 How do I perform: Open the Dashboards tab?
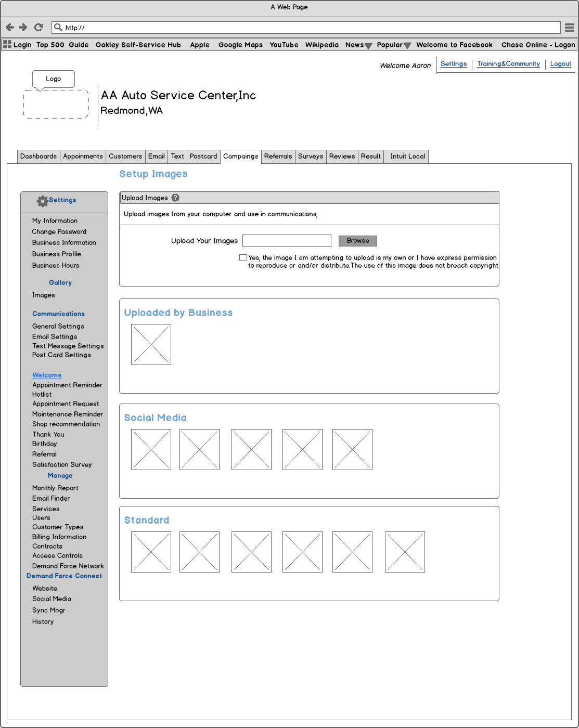click(38, 156)
